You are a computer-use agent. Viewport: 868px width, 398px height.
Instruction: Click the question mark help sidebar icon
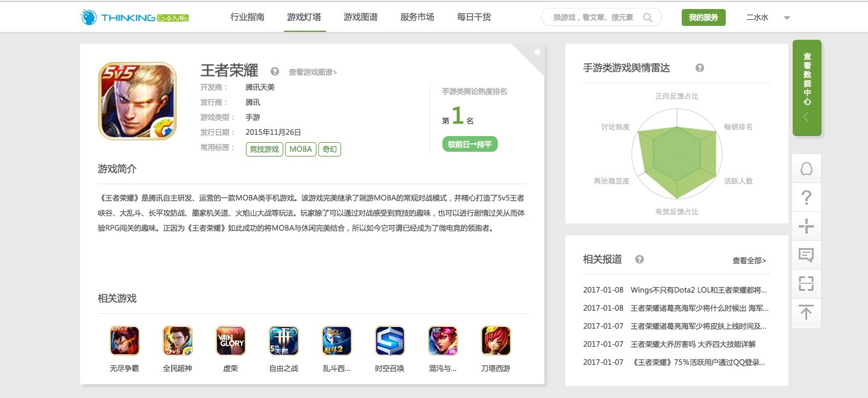[807, 197]
